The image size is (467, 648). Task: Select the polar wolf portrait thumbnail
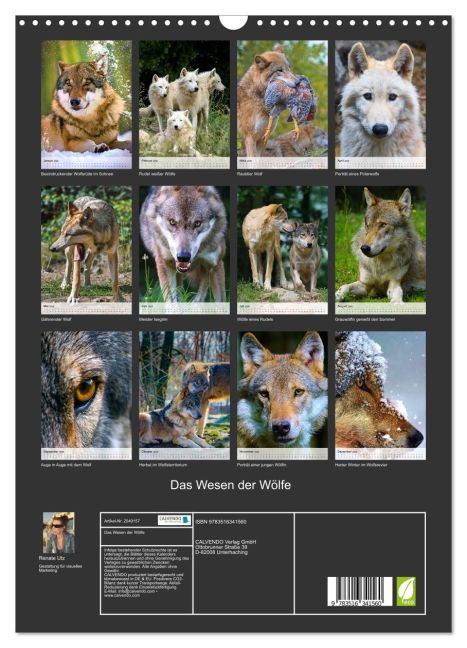(x=380, y=104)
